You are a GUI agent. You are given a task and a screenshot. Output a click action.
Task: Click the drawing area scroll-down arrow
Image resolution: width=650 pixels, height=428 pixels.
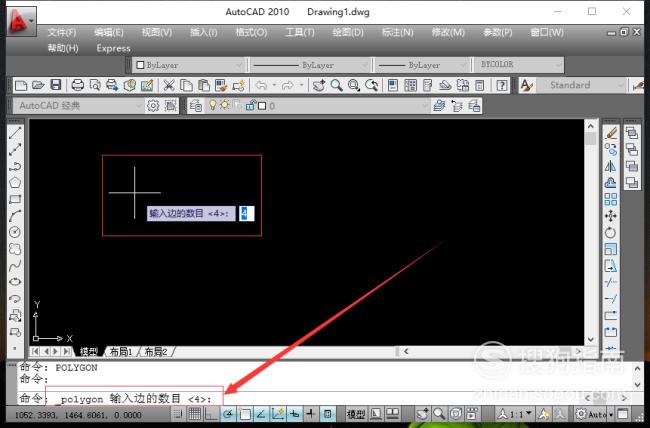click(x=591, y=340)
